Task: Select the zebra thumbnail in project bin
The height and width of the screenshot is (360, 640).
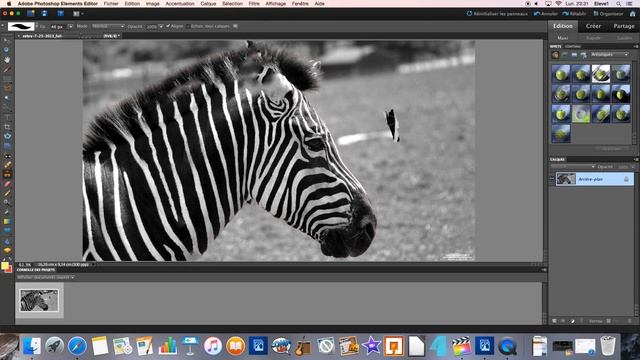Action: click(x=39, y=300)
